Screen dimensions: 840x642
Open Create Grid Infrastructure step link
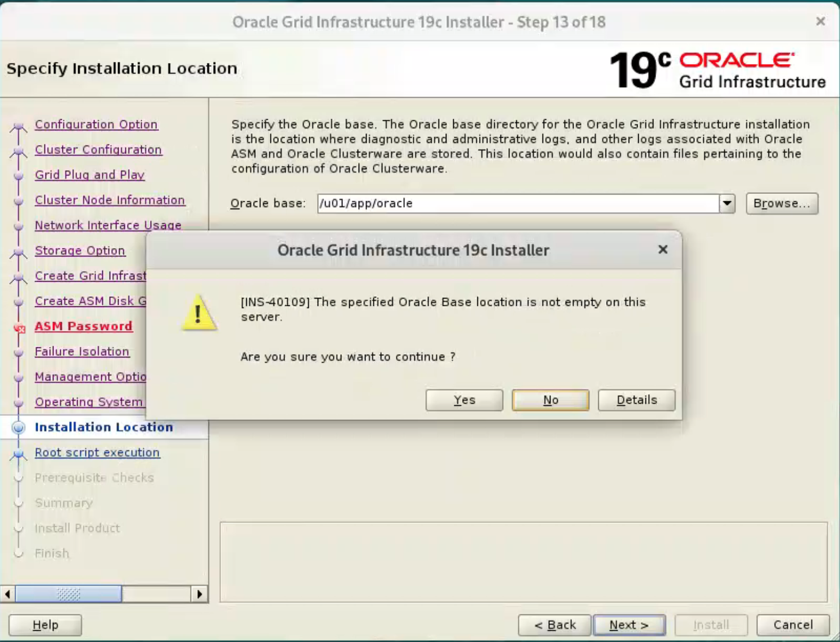(91, 276)
